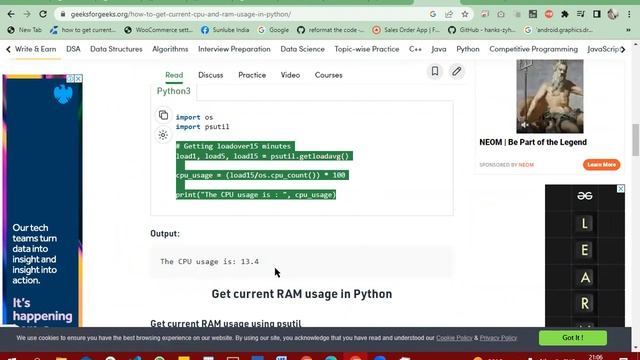Unmute the NEOM video ad
Screen dimensions: 640x360
(525, 125)
